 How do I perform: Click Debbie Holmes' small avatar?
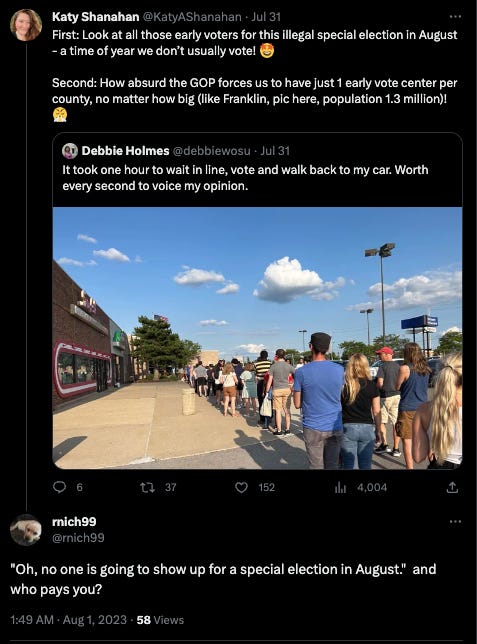pos(70,151)
